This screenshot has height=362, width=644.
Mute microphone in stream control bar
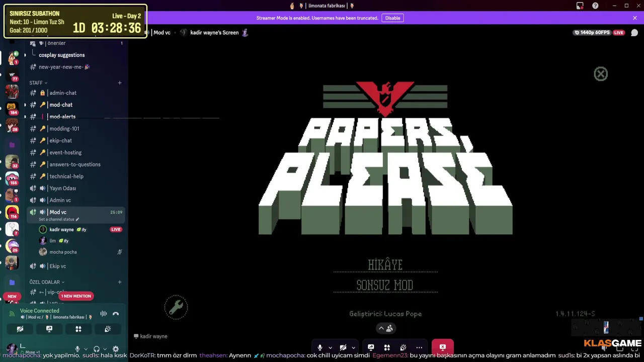[320, 347]
